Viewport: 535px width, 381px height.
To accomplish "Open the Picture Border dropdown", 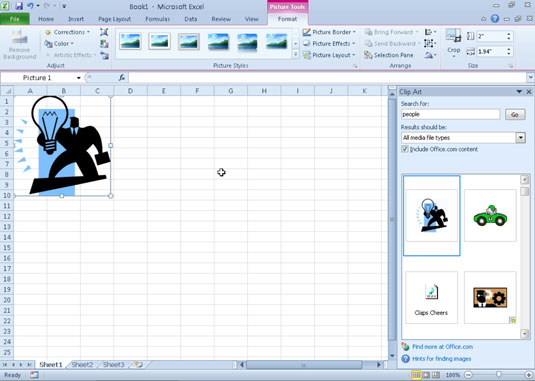I will (x=329, y=32).
